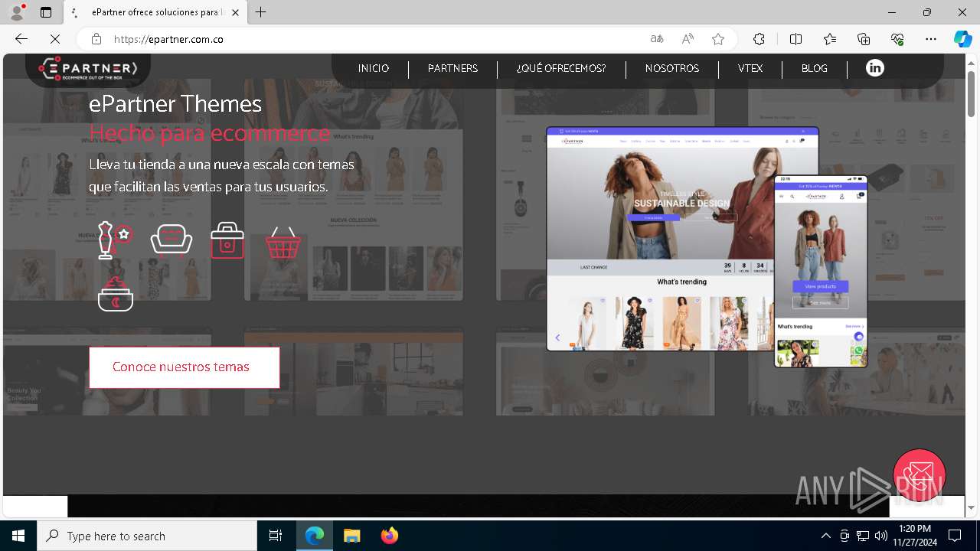Open Edge Settings and more menu
This screenshot has width=980, height=551.
click(931, 39)
